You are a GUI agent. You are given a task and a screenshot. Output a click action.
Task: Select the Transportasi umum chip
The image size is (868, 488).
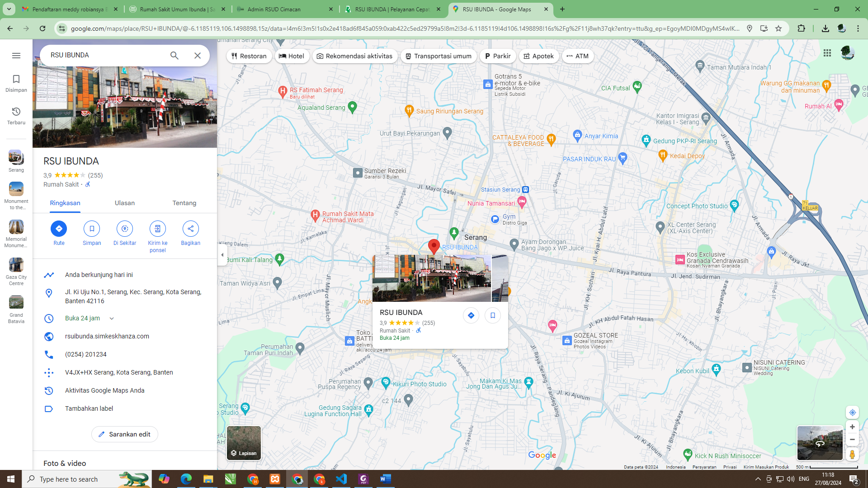[439, 56]
